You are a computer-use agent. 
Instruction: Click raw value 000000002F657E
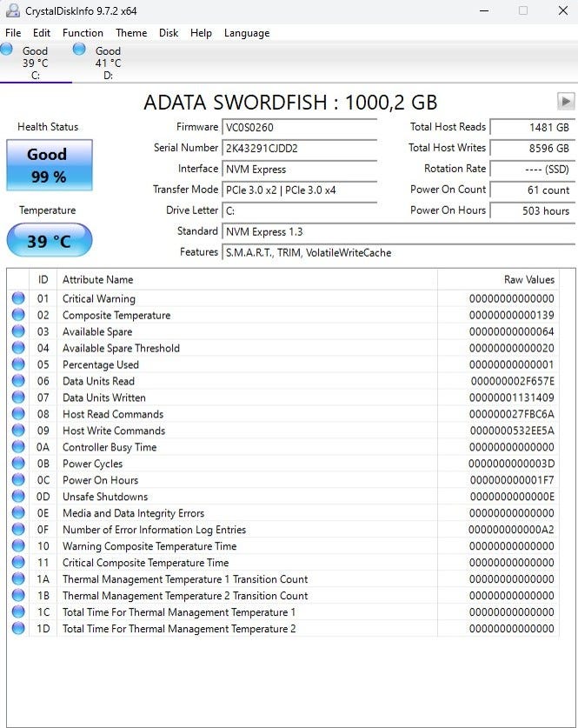(x=512, y=381)
